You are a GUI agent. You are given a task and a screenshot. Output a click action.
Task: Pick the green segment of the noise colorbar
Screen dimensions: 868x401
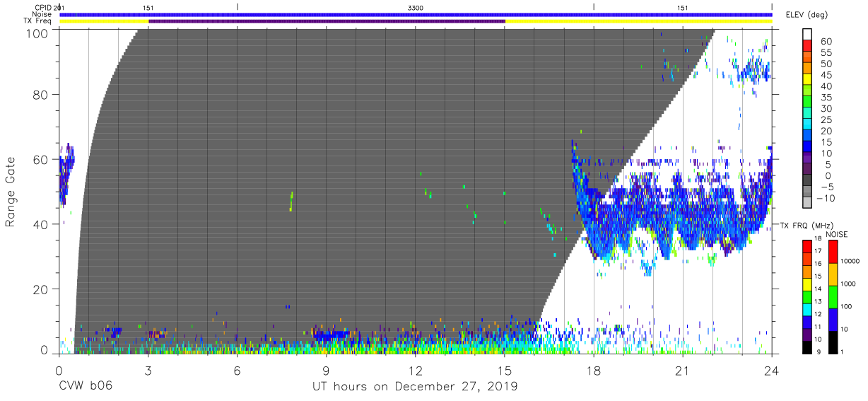point(832,297)
